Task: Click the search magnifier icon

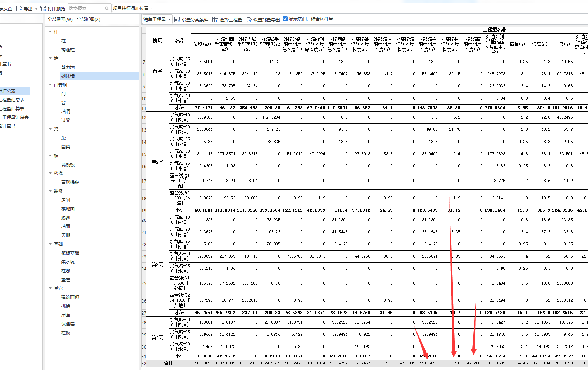Action: (107, 8)
